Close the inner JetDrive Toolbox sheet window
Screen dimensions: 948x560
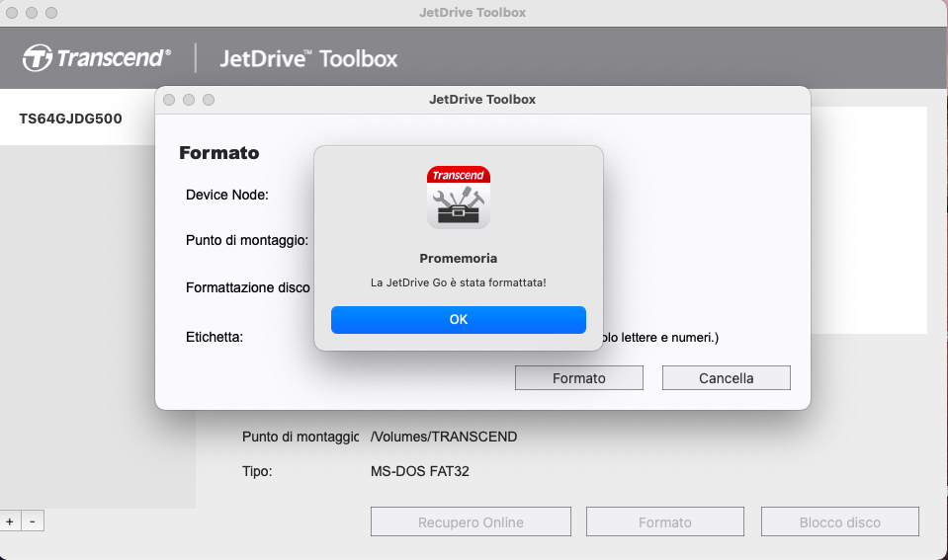[169, 100]
